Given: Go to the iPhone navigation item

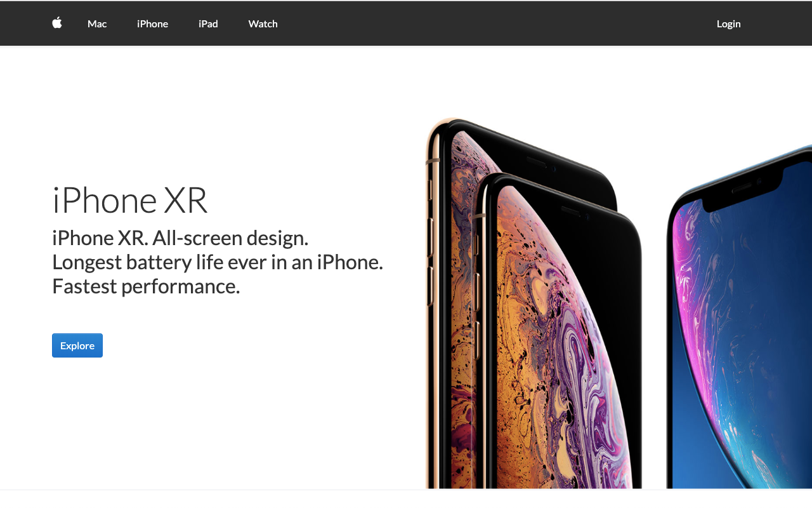Looking at the screenshot, I should point(152,23).
